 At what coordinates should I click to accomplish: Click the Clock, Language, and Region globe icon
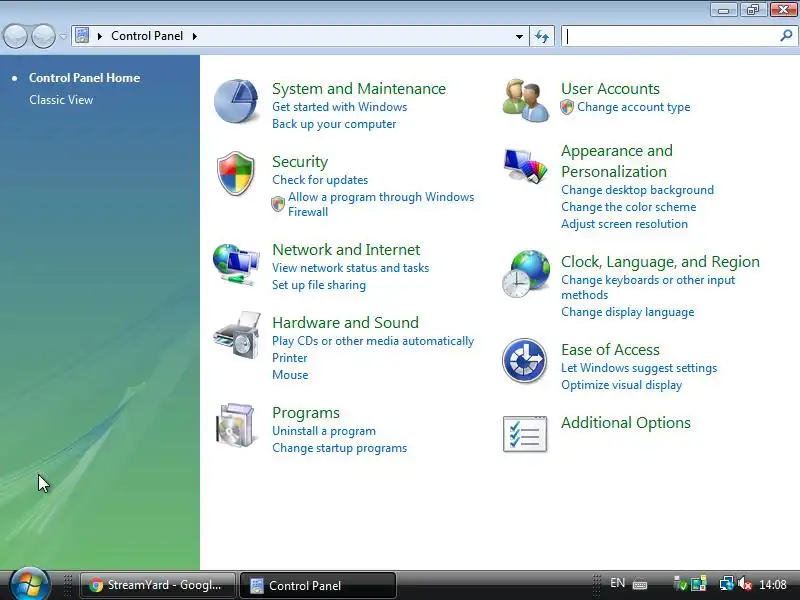526,274
